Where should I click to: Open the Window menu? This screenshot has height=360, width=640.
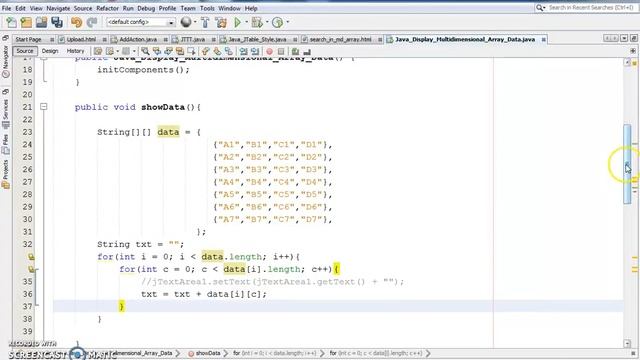click(x=229, y=8)
